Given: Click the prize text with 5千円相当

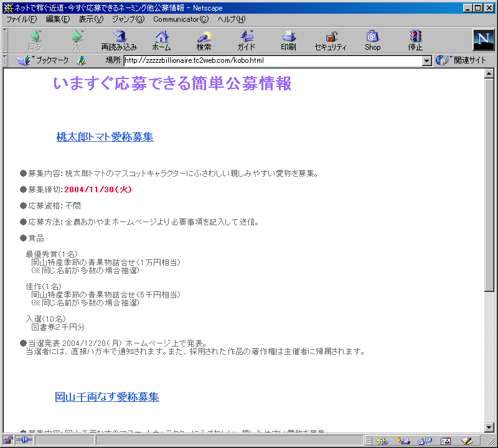Looking at the screenshot, I should click(x=106, y=295).
